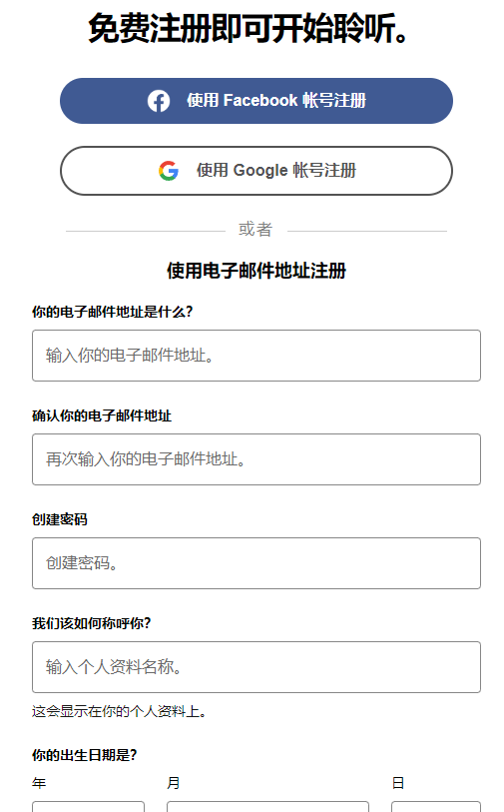This screenshot has width=504, height=812.
Task: Click the 你的出生日期是? label
Action: pyautogui.click(x=85, y=755)
